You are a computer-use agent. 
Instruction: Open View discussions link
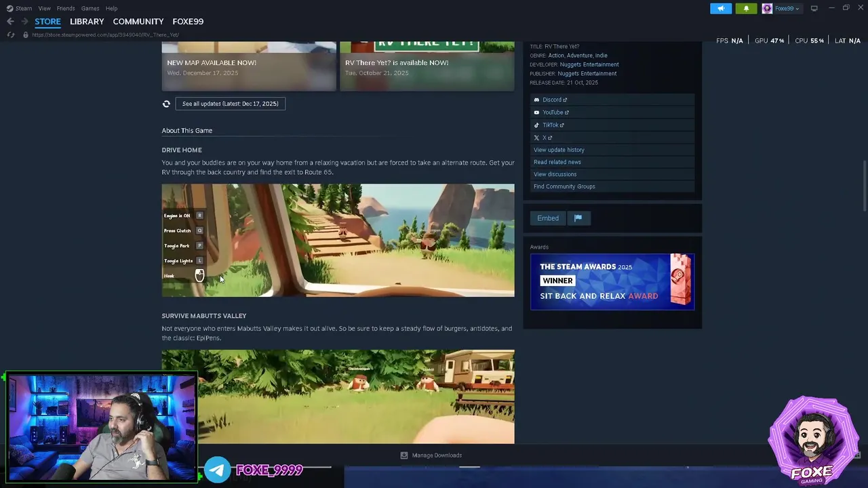click(x=555, y=174)
